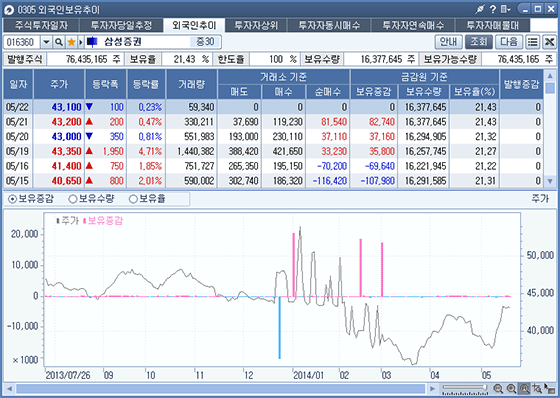Click the stock search magnifier icon
The height and width of the screenshot is (398, 560).
[59, 42]
